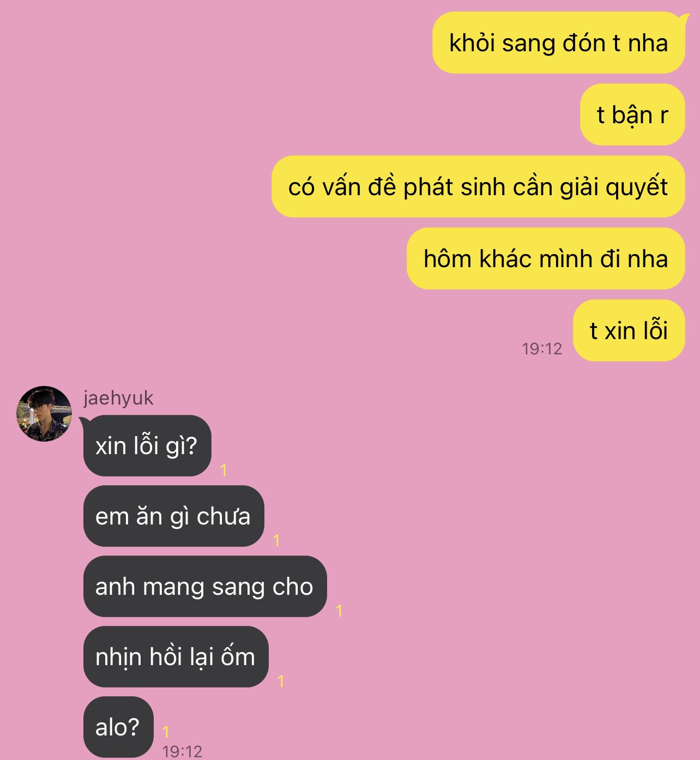Tap unread count beside 'nhịn hồi lại ốm'
The image size is (700, 760).
coord(281,681)
